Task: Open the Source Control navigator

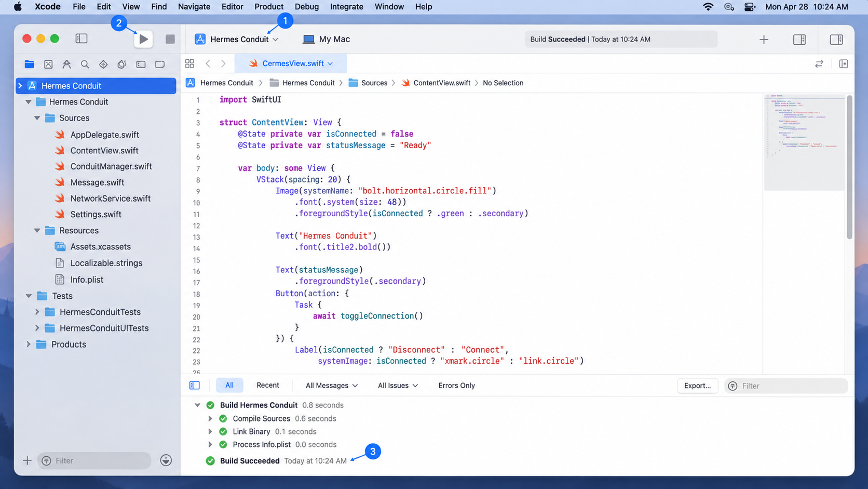Action: [x=48, y=64]
